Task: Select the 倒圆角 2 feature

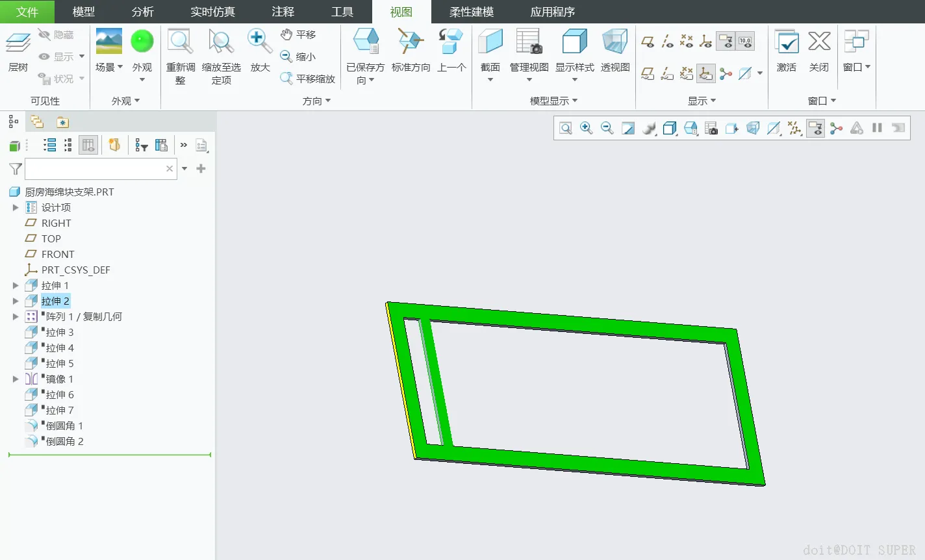Action: [65, 441]
